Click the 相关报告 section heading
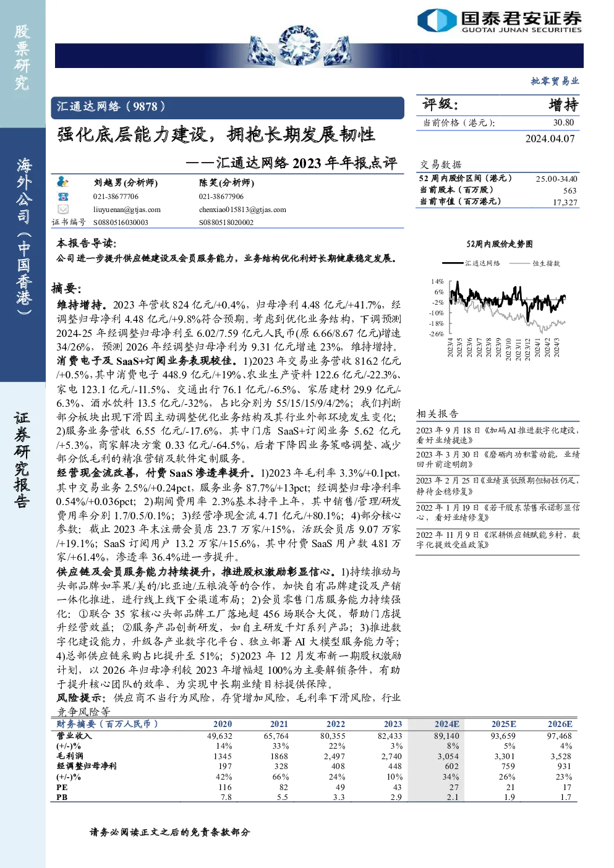The image size is (614, 868). 437,414
